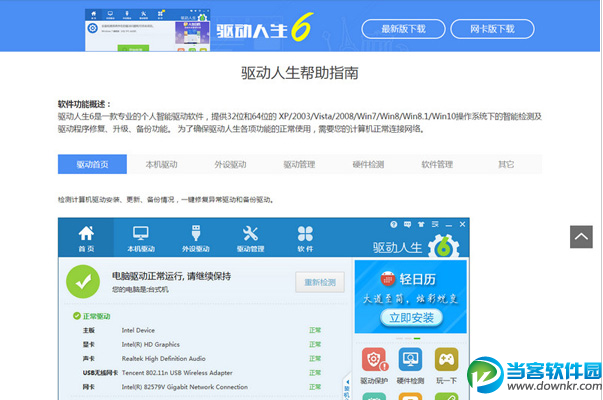Select Intel(R) 82579V Gigabit Network Connection row
The height and width of the screenshot is (400, 603).
point(202,387)
